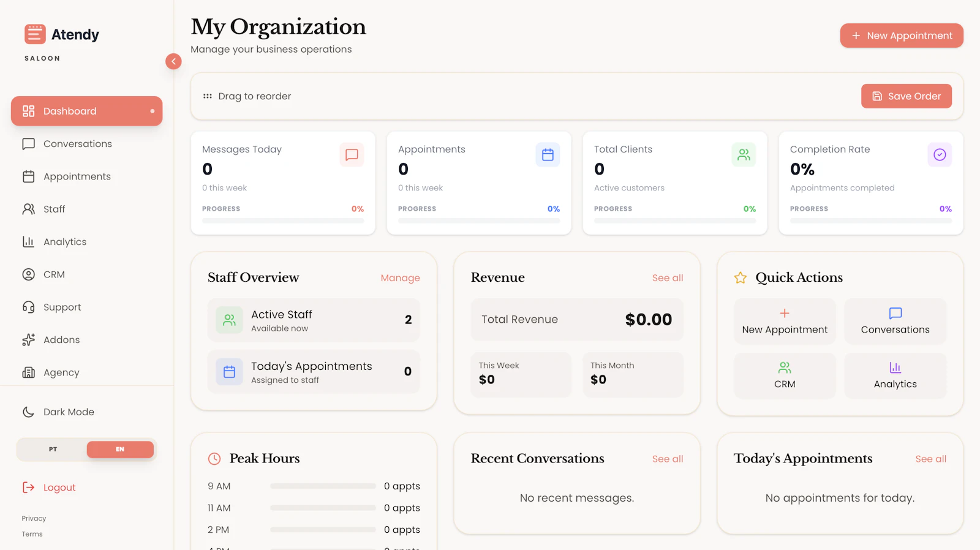
Task: Go to Appointments in the sidebar
Action: pos(86,176)
